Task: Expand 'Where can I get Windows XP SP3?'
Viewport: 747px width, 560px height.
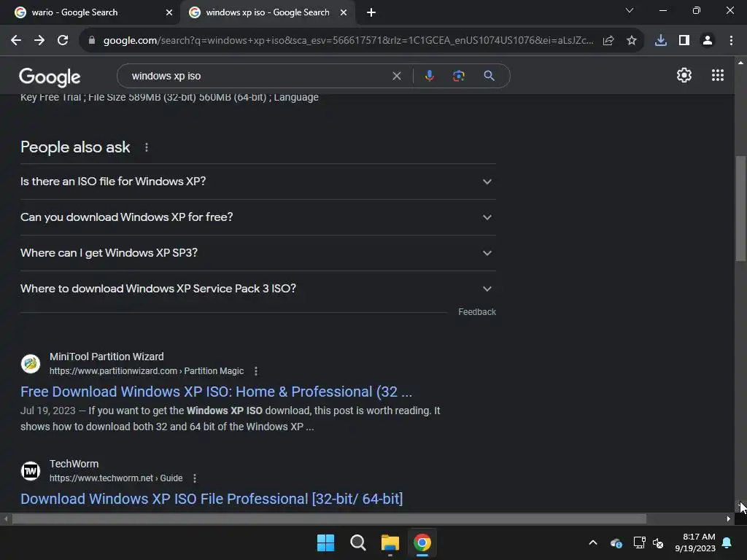Action: pyautogui.click(x=258, y=253)
